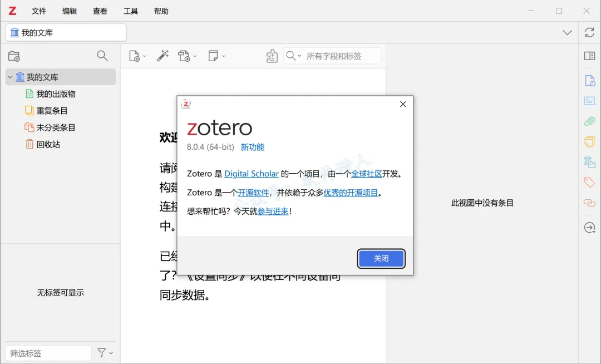Select 重复条目 in the library tree
Screen dimensions: 601x364
(61, 111)
